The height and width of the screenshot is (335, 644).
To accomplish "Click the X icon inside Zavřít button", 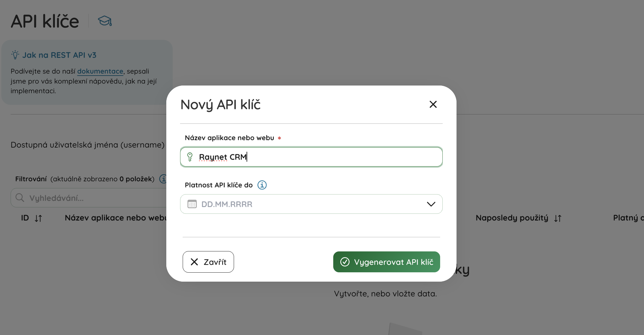I will click(x=194, y=262).
